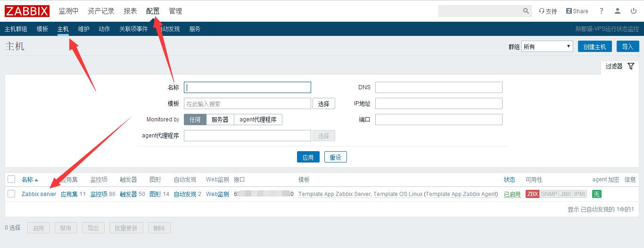The width and height of the screenshot is (644, 248).
Task: Tick the select-all hosts checkbox
Action: point(11,179)
